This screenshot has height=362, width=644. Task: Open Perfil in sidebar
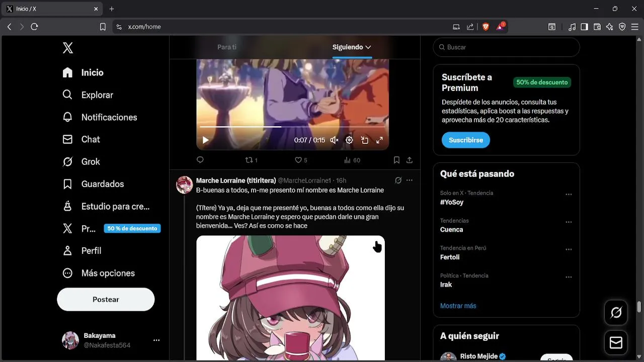[82, 250]
